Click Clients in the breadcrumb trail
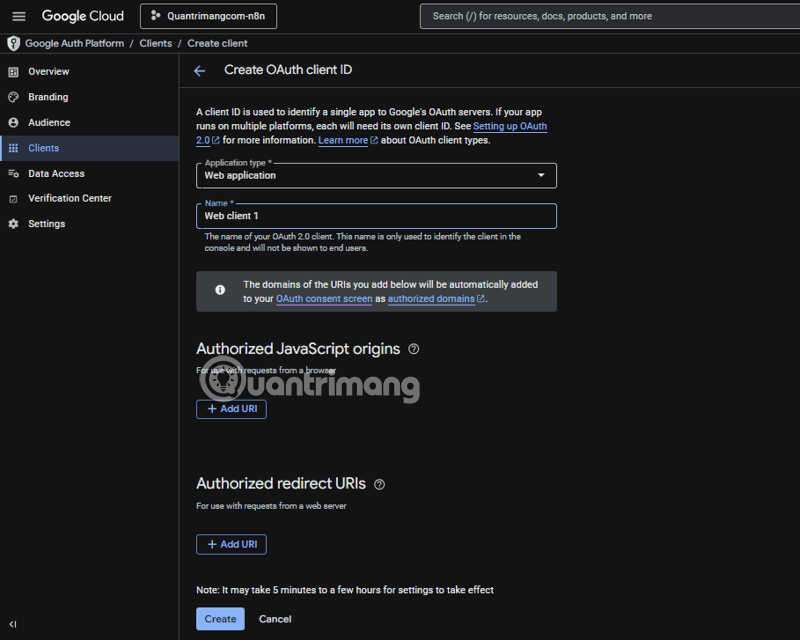 tap(155, 43)
